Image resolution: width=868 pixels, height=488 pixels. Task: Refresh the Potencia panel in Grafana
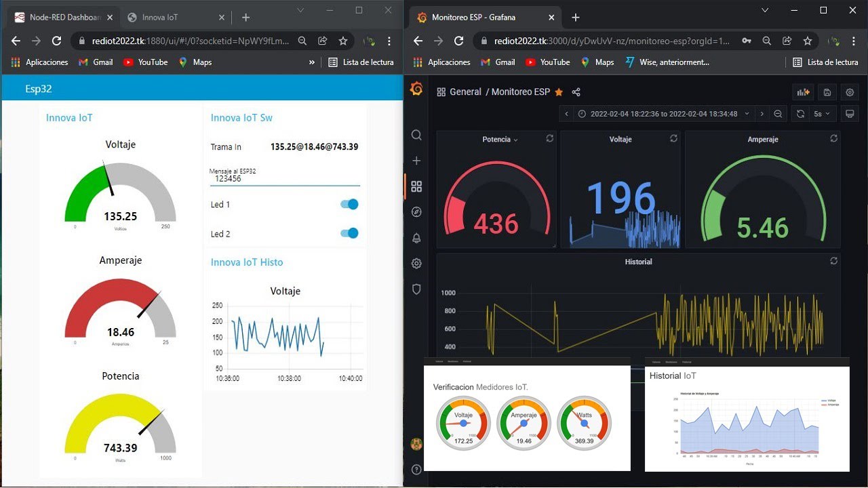pos(549,138)
